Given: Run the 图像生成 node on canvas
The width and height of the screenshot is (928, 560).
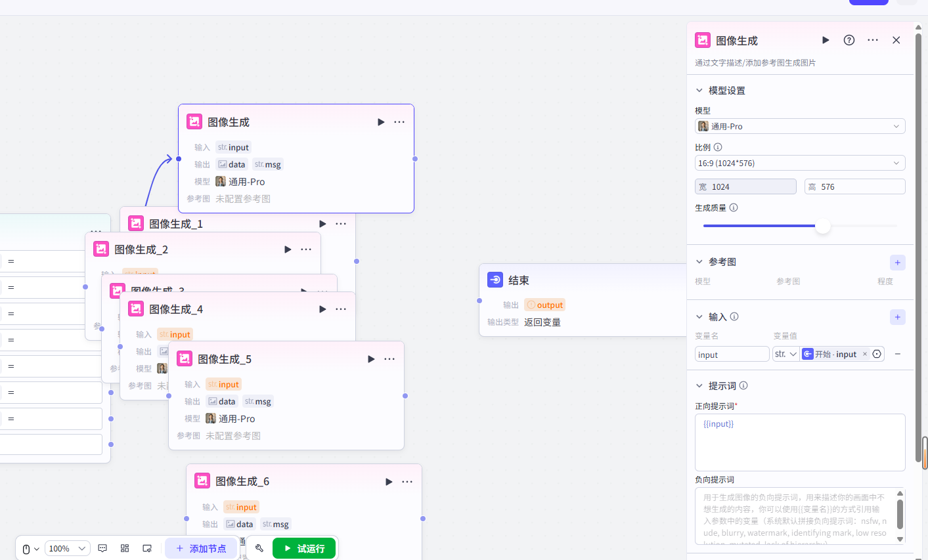Looking at the screenshot, I should (381, 122).
